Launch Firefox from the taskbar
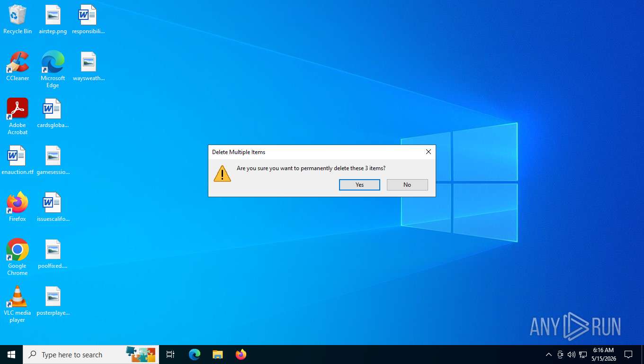 coord(241,355)
